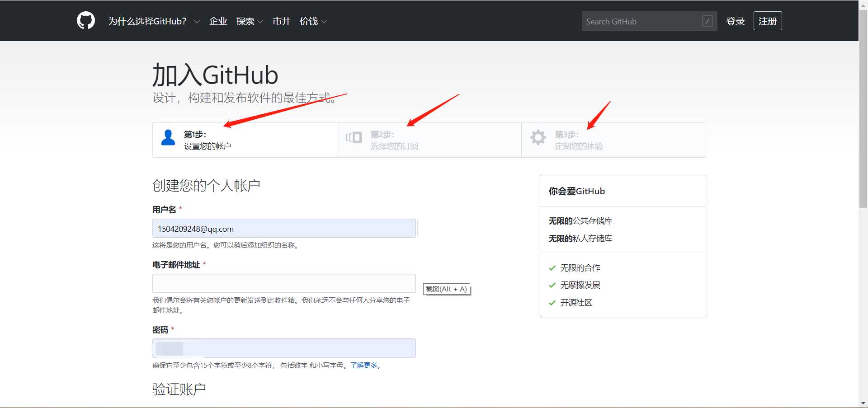Click the 用户名 field label

[164, 210]
